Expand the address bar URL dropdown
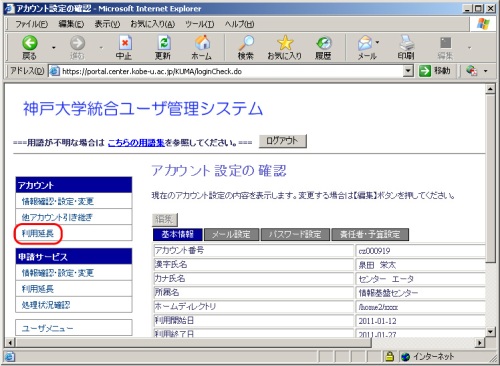The height and width of the screenshot is (366, 500). coord(408,71)
